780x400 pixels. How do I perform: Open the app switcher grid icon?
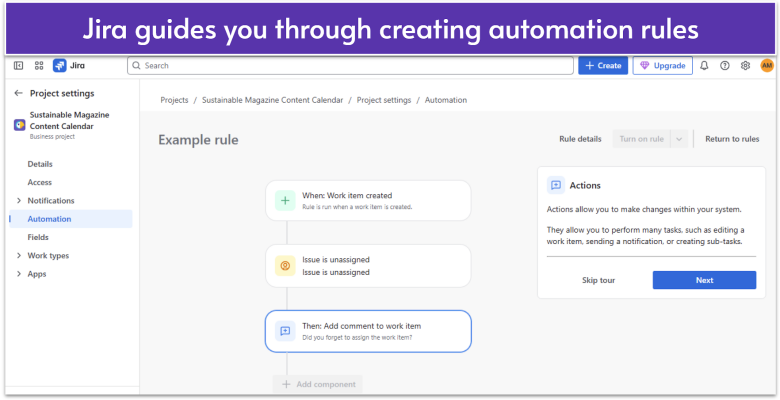(x=39, y=66)
